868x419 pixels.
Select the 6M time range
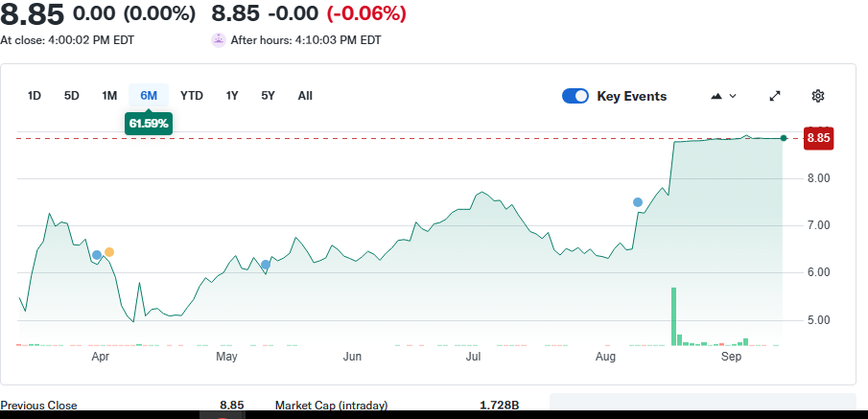point(149,95)
